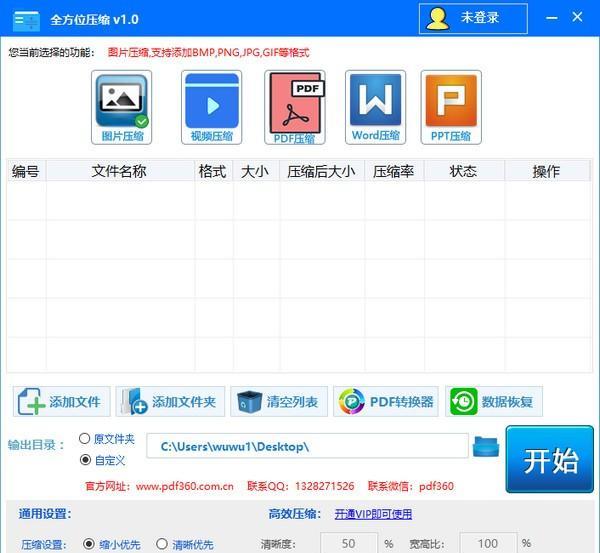Screen dimensions: 600x553
Task: Click the 联系QQ: 1328271526 text
Action: tap(301, 486)
